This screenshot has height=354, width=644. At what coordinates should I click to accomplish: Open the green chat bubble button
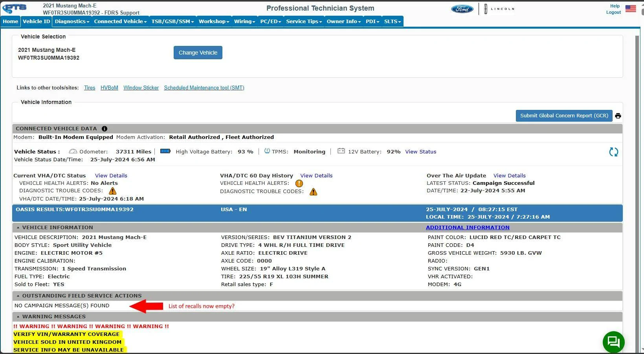613,342
